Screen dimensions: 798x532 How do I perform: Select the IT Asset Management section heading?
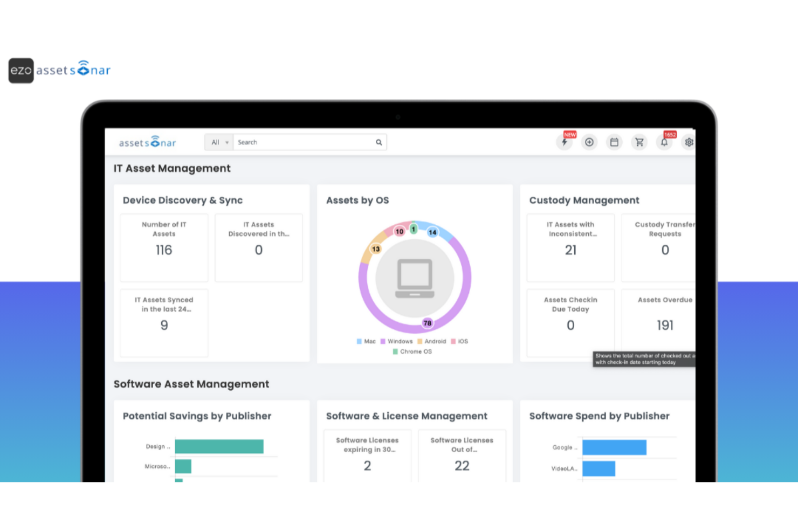pos(171,168)
